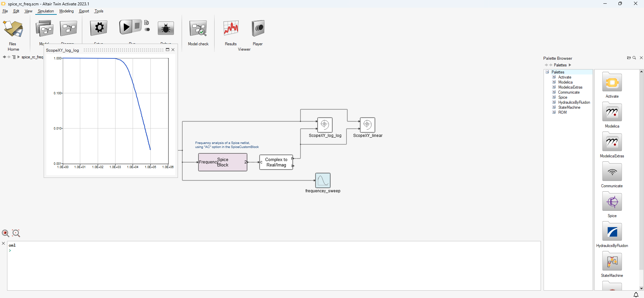Viewport: 644px width, 298px height.
Task: Expand the ModelicaExtras tree node
Action: tap(554, 87)
